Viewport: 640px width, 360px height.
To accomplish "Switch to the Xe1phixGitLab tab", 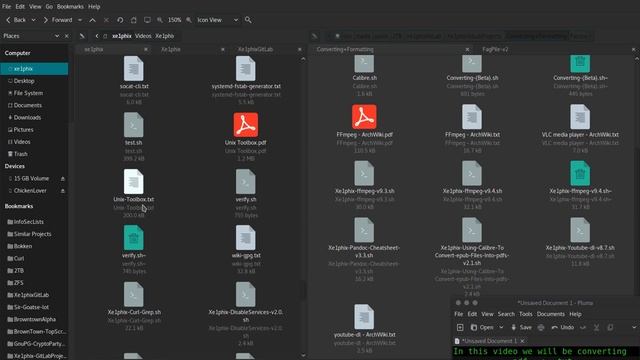I will pos(256,49).
